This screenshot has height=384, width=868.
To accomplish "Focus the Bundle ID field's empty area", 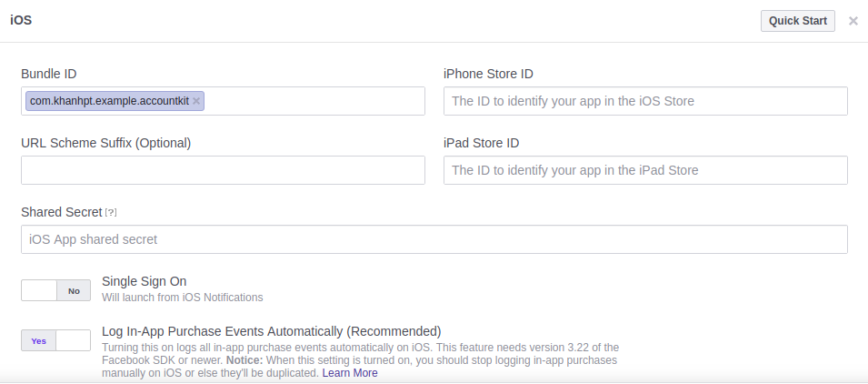I will (x=314, y=101).
